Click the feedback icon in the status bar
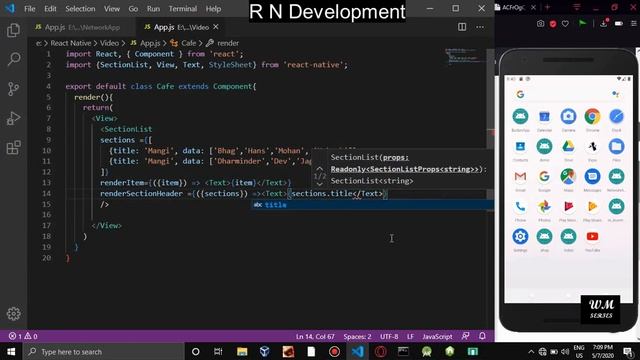 (465, 336)
